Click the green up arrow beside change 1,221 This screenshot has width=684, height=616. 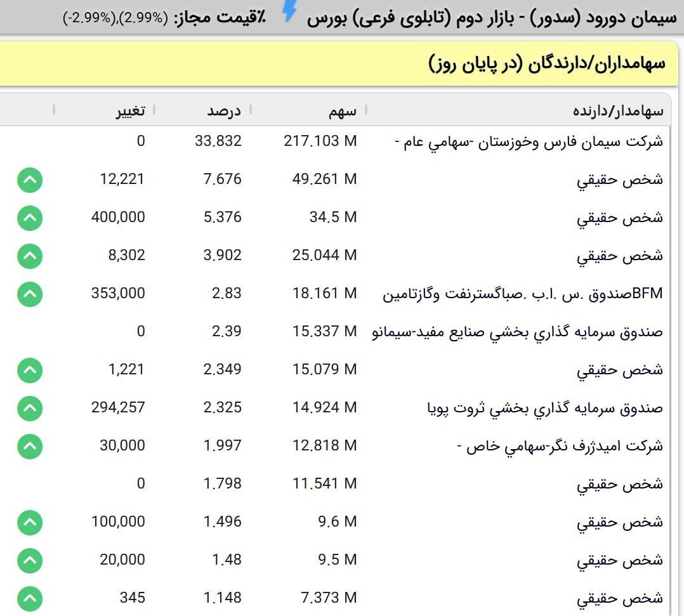coord(30,370)
